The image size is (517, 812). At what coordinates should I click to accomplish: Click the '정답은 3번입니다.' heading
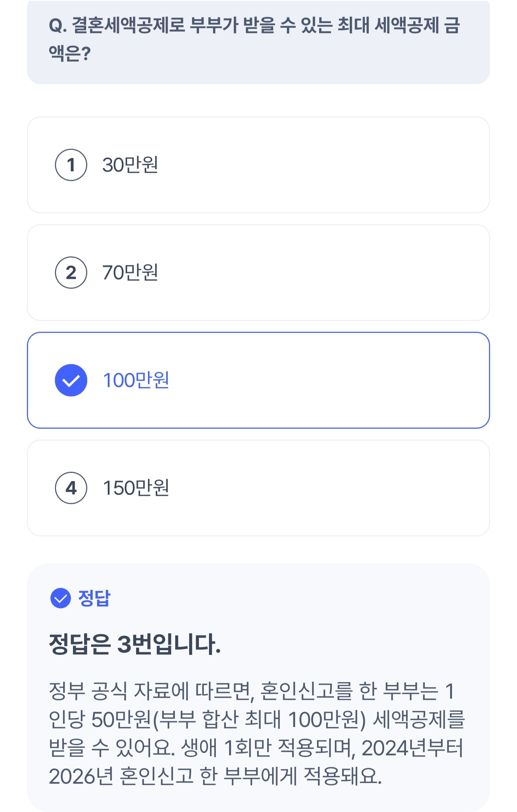coord(135,644)
